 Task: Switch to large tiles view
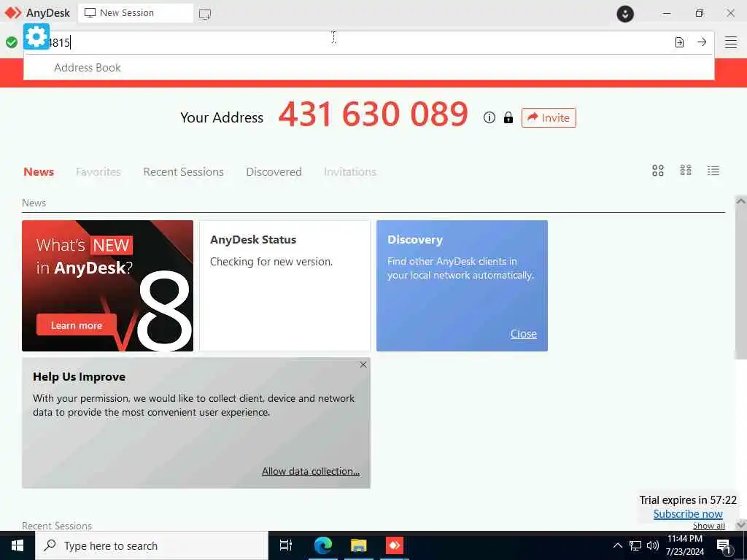click(658, 171)
